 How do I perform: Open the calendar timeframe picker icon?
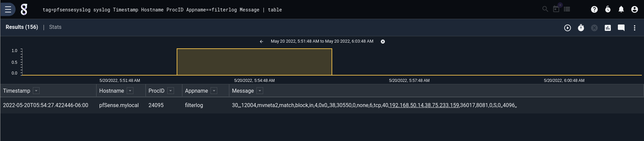[x=556, y=9]
